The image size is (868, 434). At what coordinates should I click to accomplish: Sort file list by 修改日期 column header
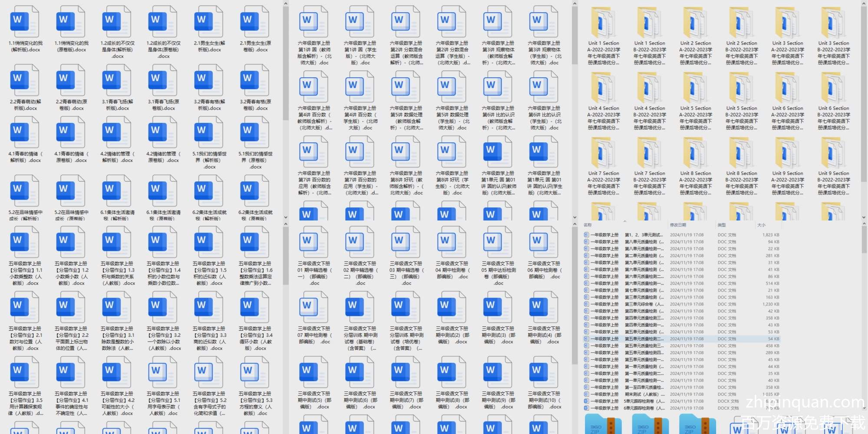pos(678,225)
